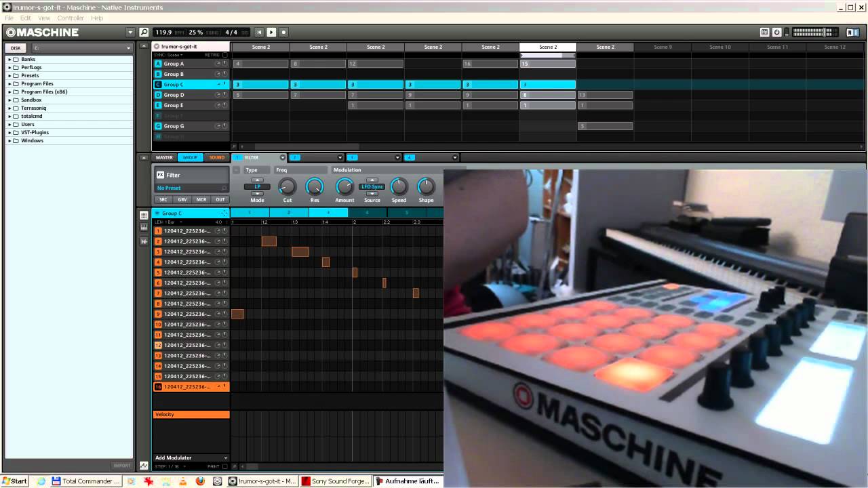Click Group D pattern 13 clip
868x488 pixels.
point(605,95)
